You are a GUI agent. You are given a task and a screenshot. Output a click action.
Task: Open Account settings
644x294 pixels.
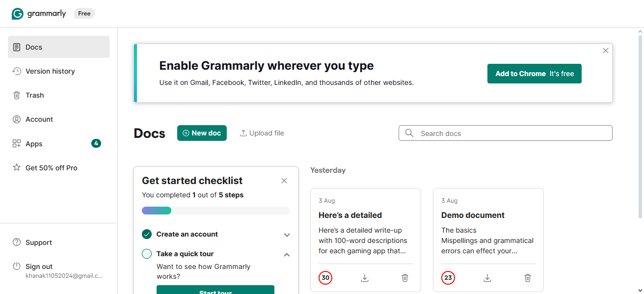[x=58, y=119]
